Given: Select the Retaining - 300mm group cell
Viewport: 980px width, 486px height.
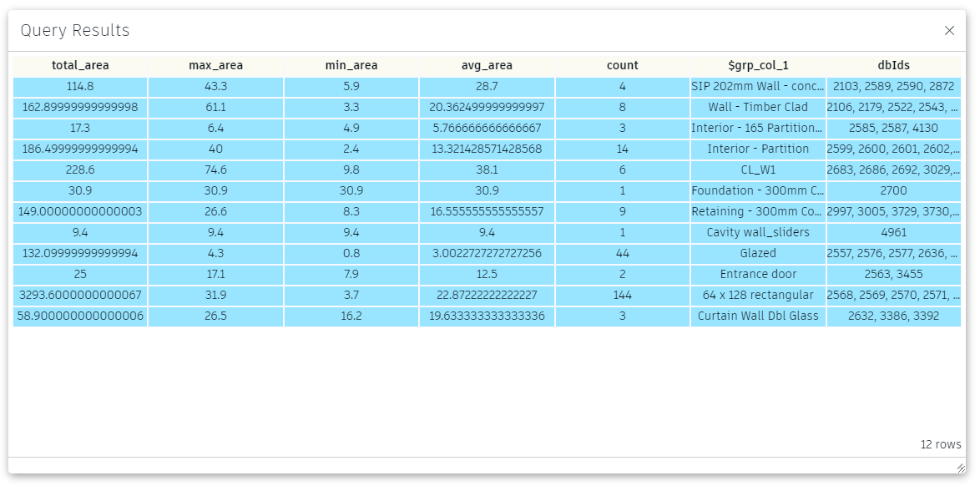Looking at the screenshot, I should pos(758,211).
